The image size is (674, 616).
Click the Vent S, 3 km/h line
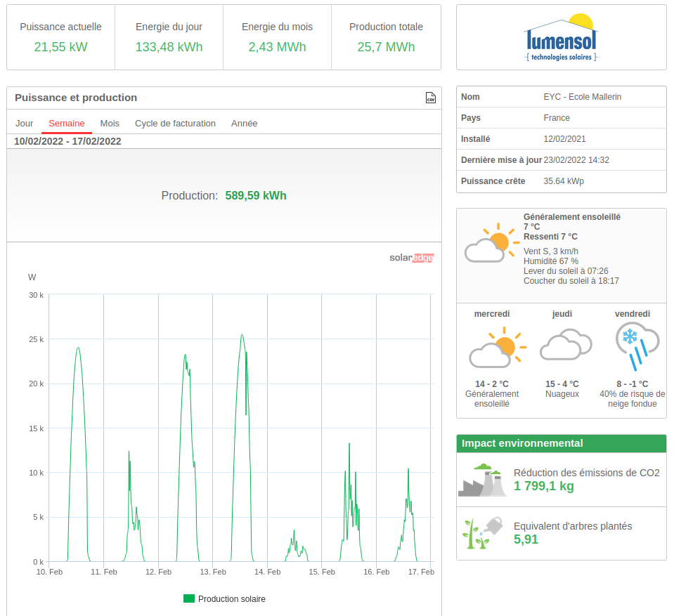coord(550,251)
